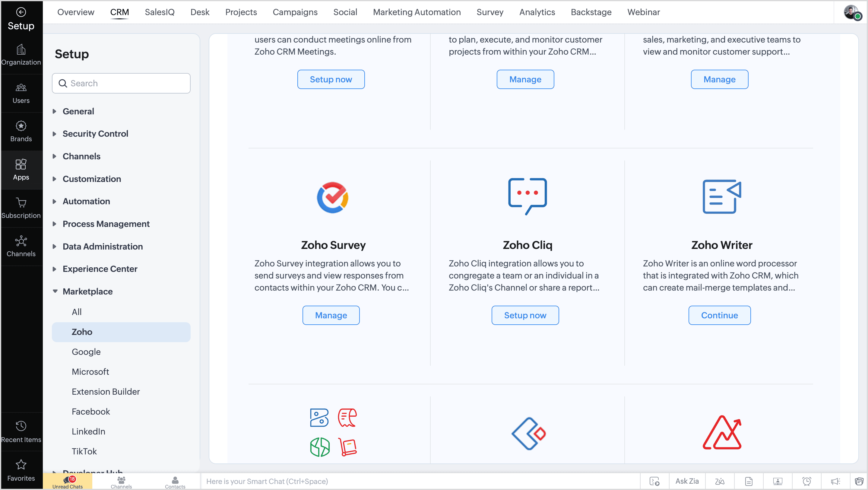
Task: Click the user profile avatar
Action: pyautogui.click(x=851, y=12)
